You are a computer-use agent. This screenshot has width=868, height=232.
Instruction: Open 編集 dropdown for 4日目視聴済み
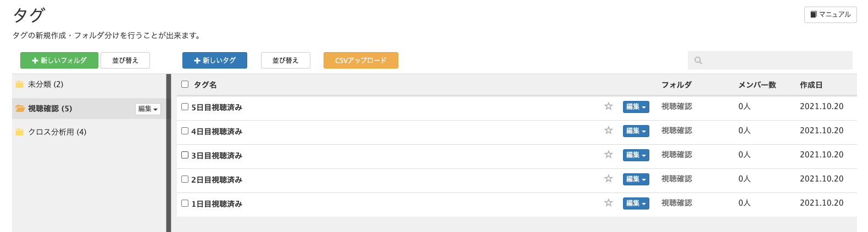click(636, 131)
